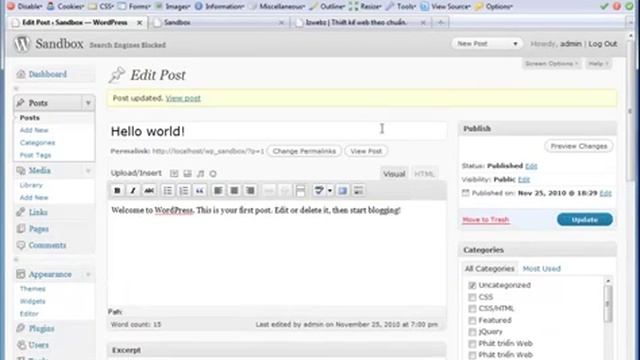The image size is (640, 360).
Task: Click View post link in update notice
Action: click(183, 98)
